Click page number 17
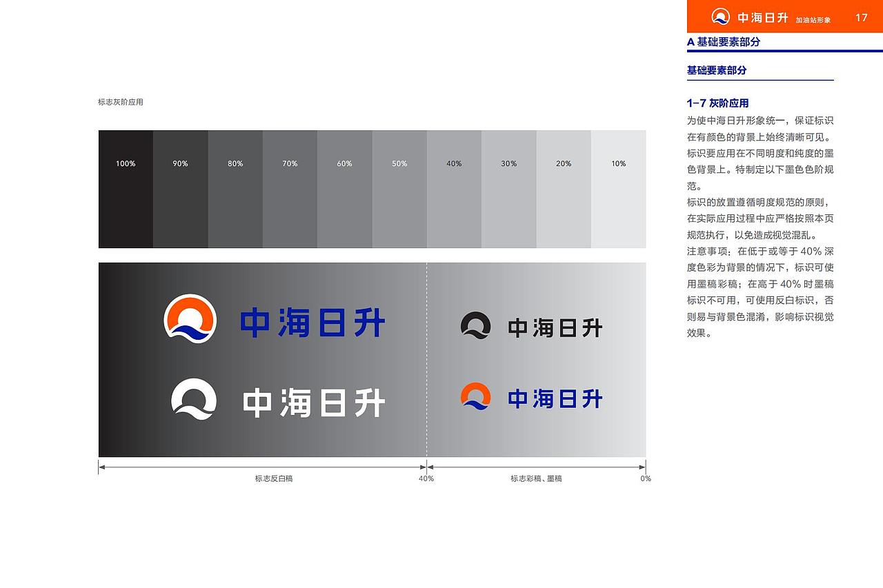The height and width of the screenshot is (588, 883). pos(861,18)
